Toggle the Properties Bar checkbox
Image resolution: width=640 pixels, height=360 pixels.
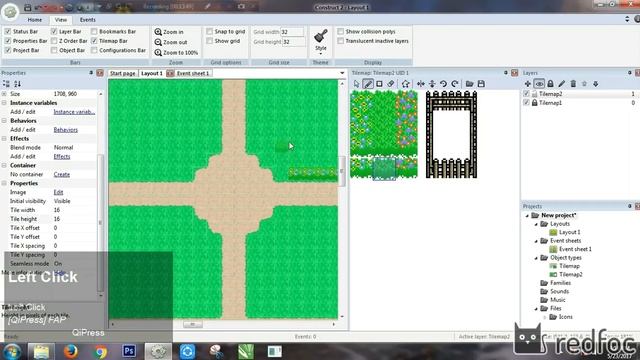8,41
